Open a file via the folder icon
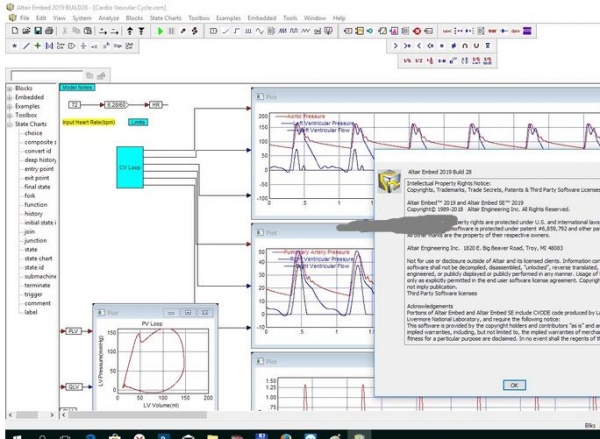This screenshot has width=600, height=439. [26, 31]
